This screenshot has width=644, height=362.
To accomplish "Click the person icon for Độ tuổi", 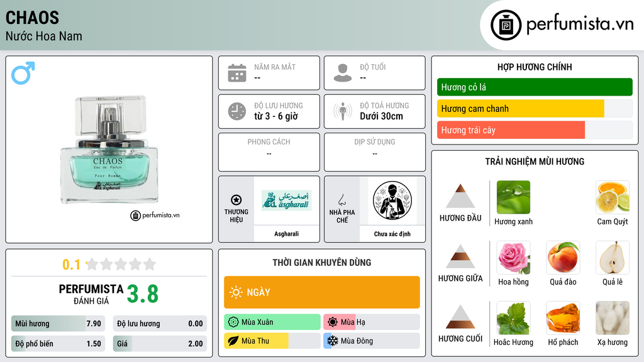I will pos(343,73).
